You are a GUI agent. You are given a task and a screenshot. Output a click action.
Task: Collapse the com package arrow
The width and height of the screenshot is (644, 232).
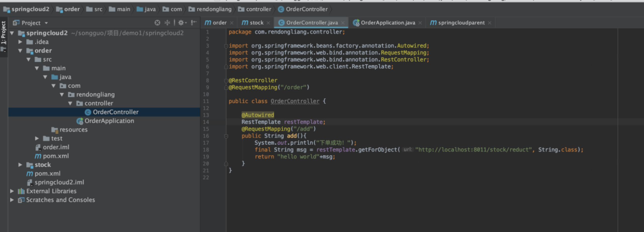(x=54, y=86)
